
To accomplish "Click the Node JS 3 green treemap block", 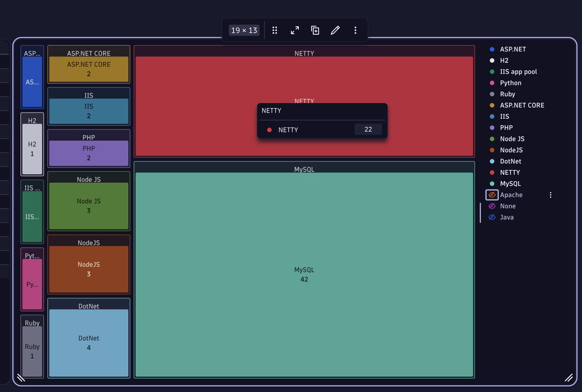I will [x=89, y=206].
